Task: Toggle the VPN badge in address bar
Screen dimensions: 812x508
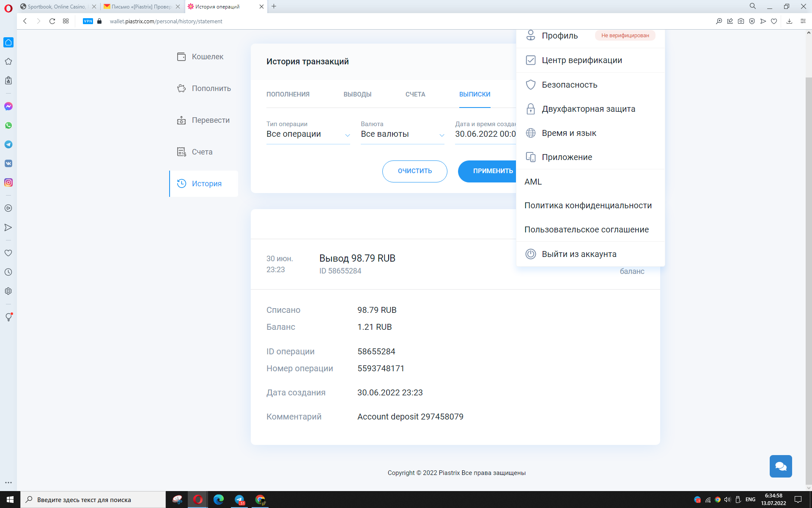Action: [88, 21]
